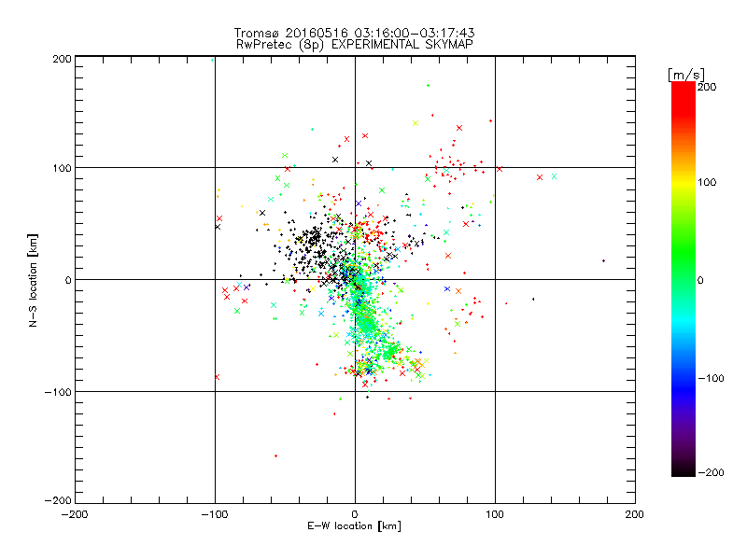Click the 'E-W location [km]' axis label

[x=354, y=525]
